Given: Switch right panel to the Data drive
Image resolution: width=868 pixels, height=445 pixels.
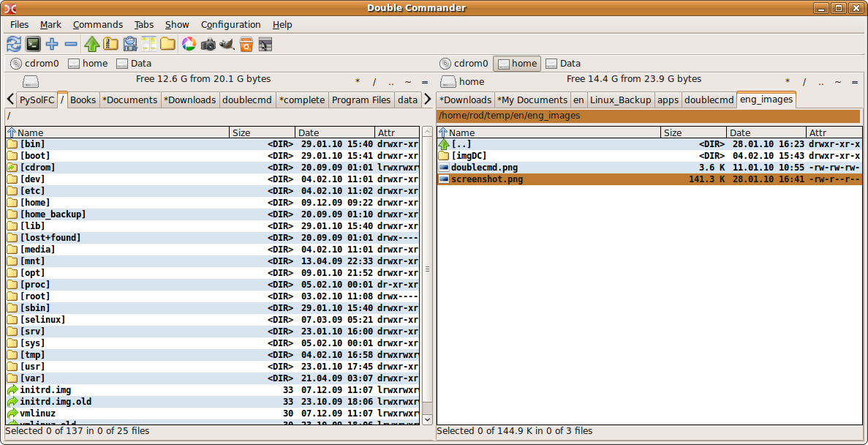Looking at the screenshot, I should pos(563,64).
